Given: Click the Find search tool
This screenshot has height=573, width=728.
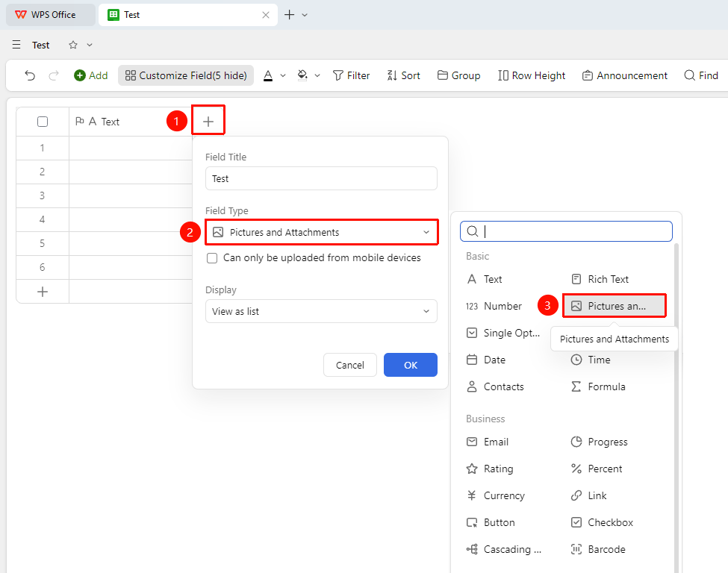Looking at the screenshot, I should coord(701,75).
